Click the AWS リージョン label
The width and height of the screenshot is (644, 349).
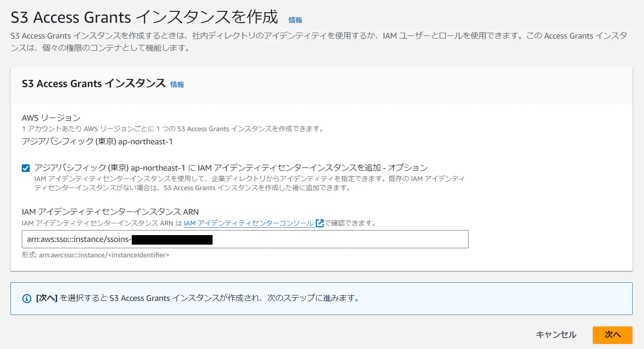pos(51,118)
